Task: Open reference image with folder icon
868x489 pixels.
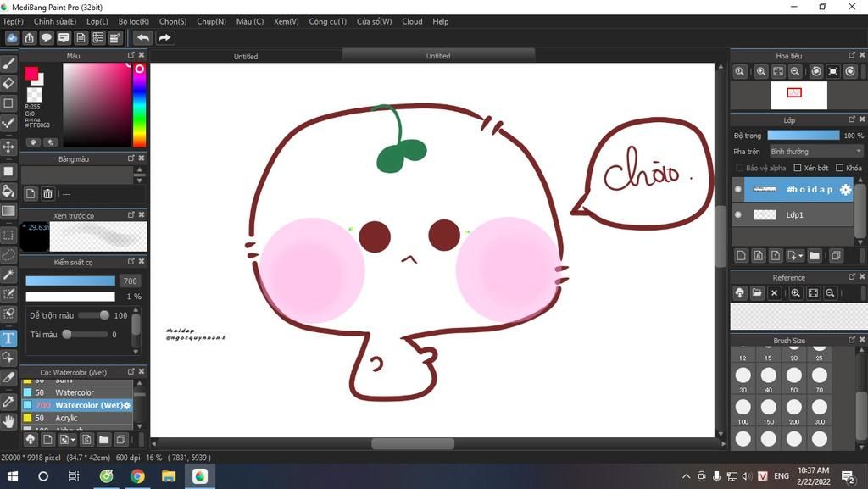Action: point(757,292)
